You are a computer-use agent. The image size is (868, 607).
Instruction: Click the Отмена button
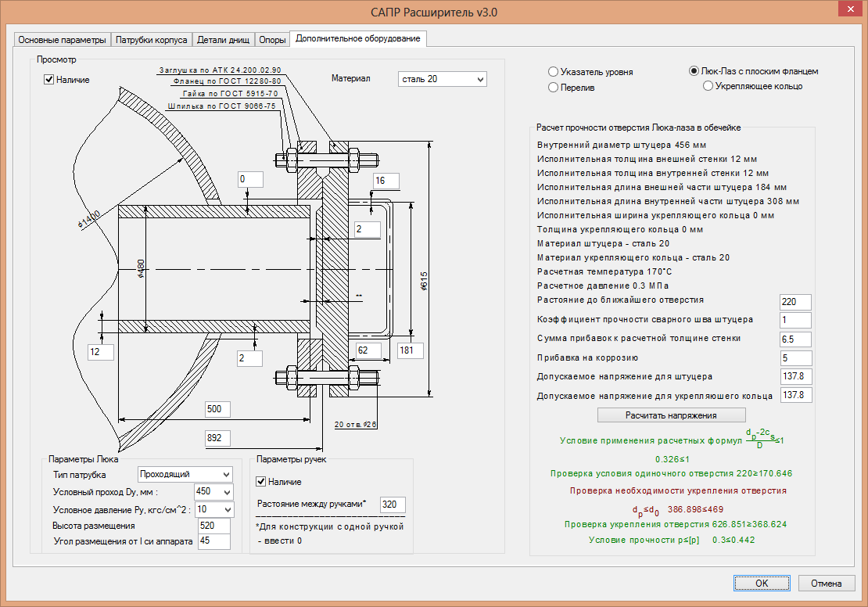826,583
